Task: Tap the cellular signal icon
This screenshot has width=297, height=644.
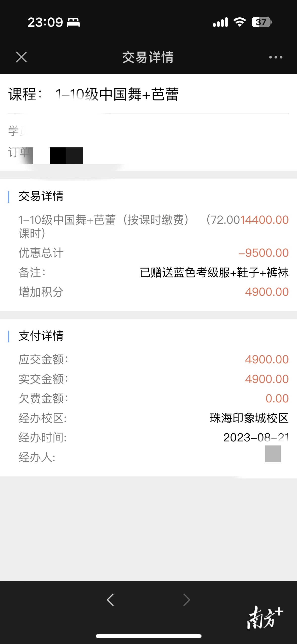Action: pyautogui.click(x=220, y=22)
